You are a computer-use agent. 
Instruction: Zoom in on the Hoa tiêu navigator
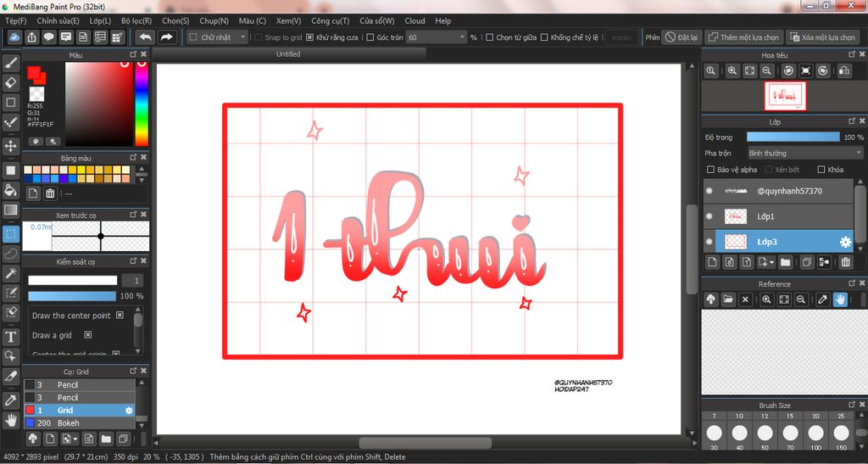coord(732,71)
